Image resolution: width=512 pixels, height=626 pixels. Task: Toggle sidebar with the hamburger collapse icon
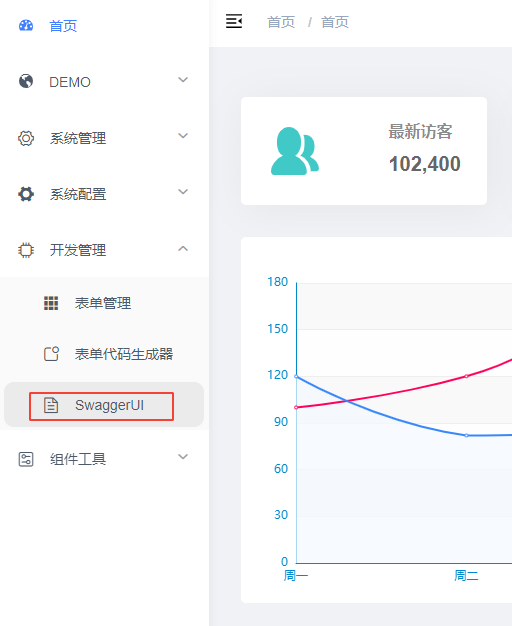[234, 21]
